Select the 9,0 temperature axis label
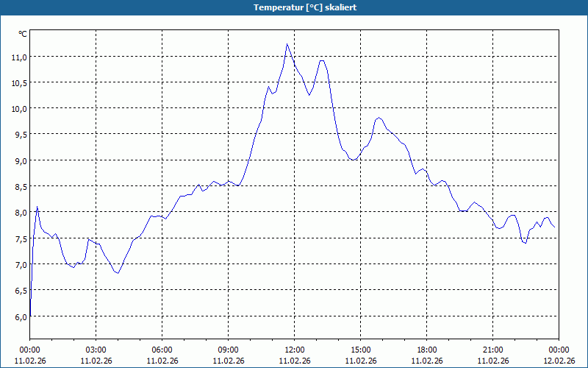Viewport: 588px width, 368px height. coord(21,160)
